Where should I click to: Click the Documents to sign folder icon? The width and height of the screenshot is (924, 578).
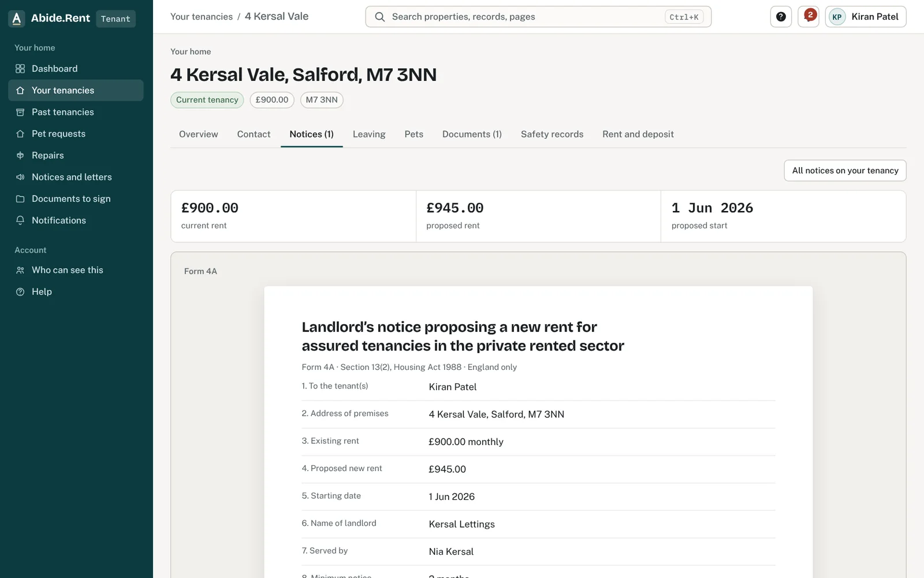click(20, 199)
